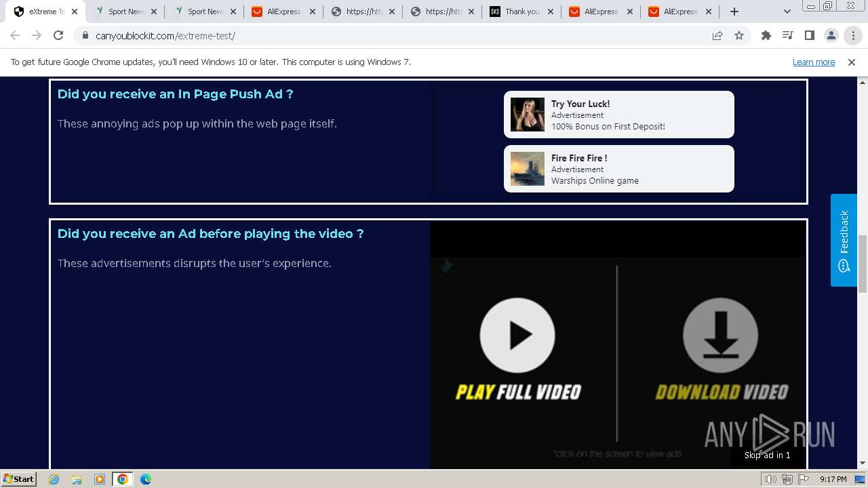Screen dimensions: 868x488
Task: Click the Ad before playing video heading
Action: (x=211, y=234)
